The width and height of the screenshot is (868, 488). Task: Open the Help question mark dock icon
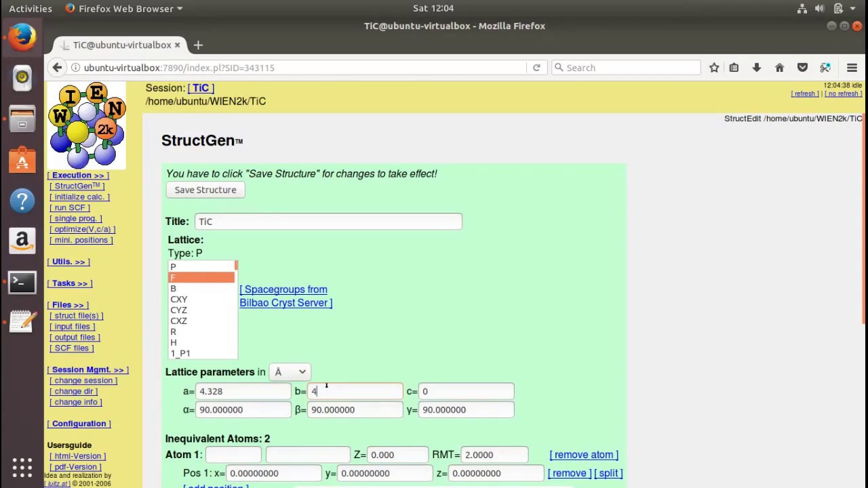click(x=22, y=201)
